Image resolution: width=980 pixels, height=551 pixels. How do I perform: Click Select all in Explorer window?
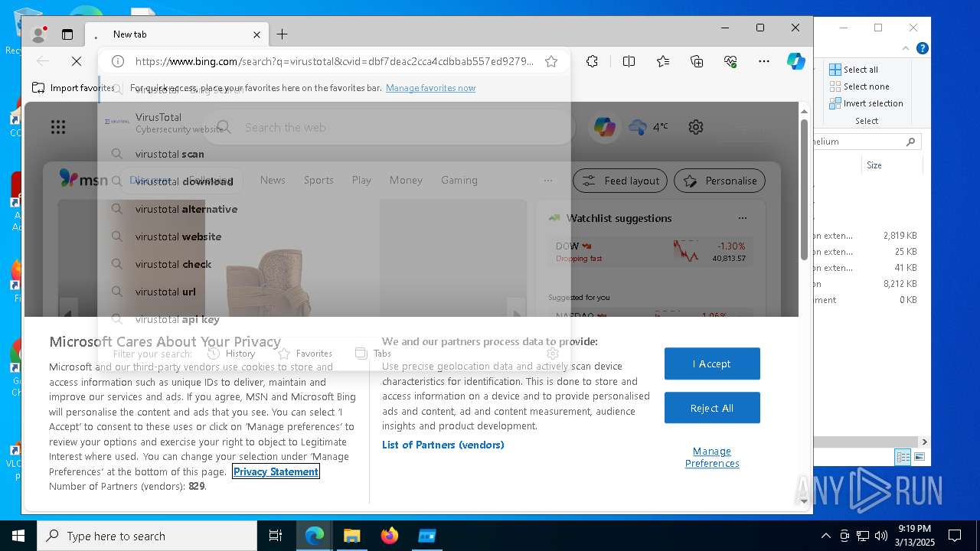(854, 70)
